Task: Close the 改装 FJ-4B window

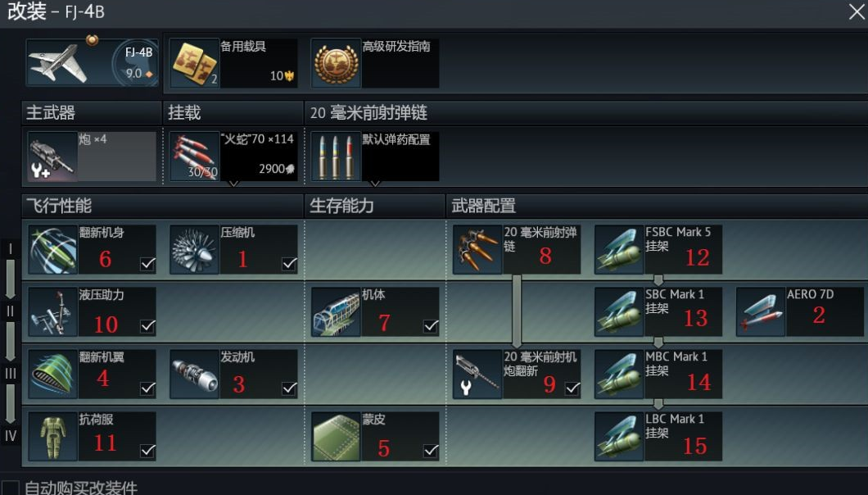Action: pyautogui.click(x=857, y=11)
